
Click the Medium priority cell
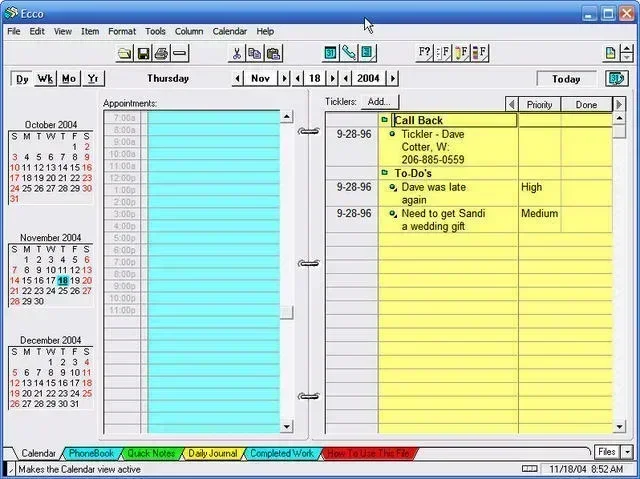[539, 220]
